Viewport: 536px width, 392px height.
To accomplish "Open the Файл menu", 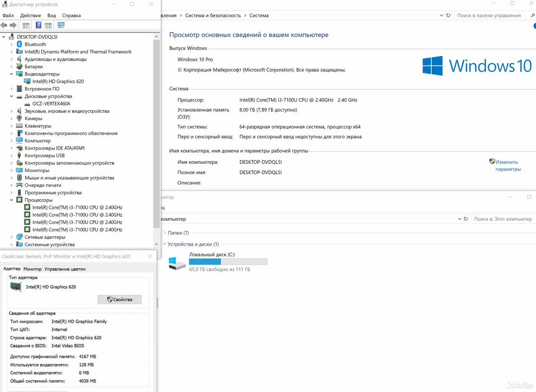I will pos(8,15).
